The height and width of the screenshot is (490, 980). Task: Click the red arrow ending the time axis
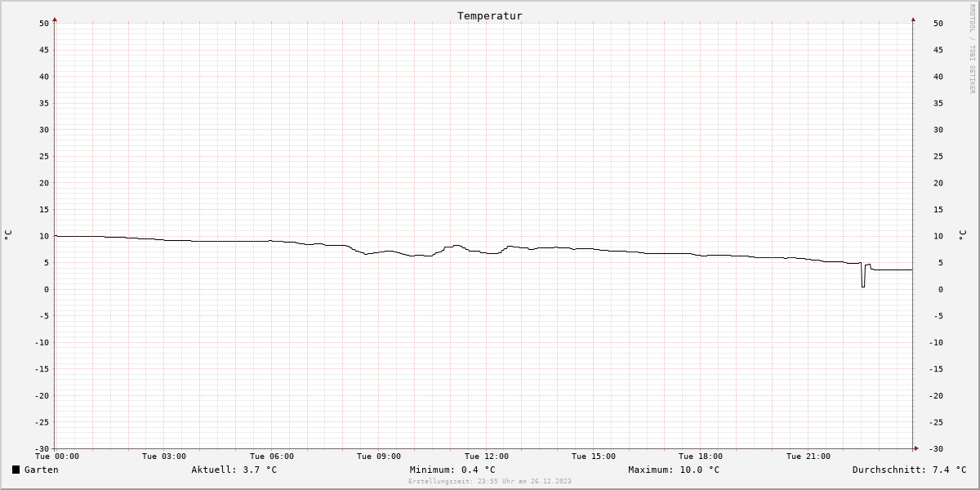916,448
